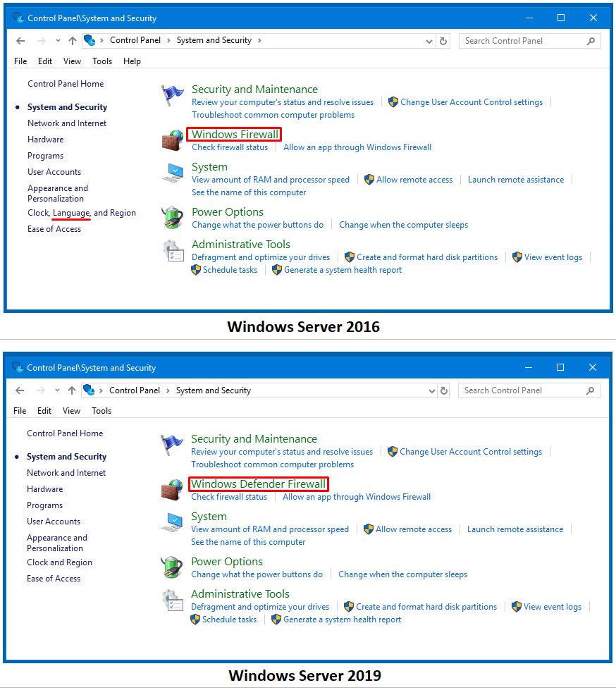The height and width of the screenshot is (690, 616).
Task: Open Windows Defender Firewall heading in Server 2019 window
Action: pos(258,483)
